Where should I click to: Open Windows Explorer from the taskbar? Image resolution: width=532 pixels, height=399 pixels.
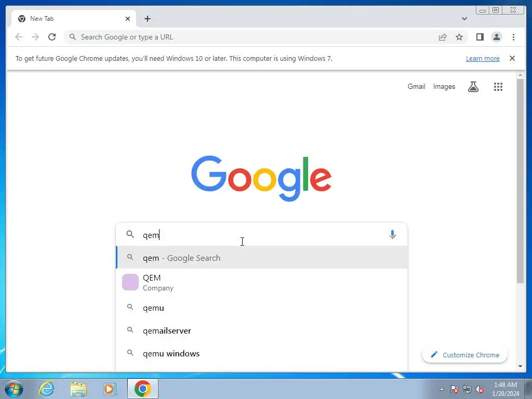78,389
